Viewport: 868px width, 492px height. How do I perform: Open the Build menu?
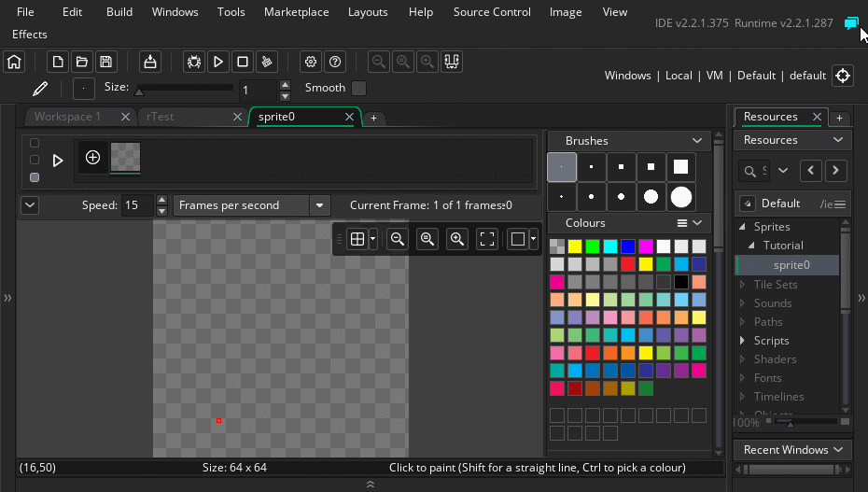[119, 12]
